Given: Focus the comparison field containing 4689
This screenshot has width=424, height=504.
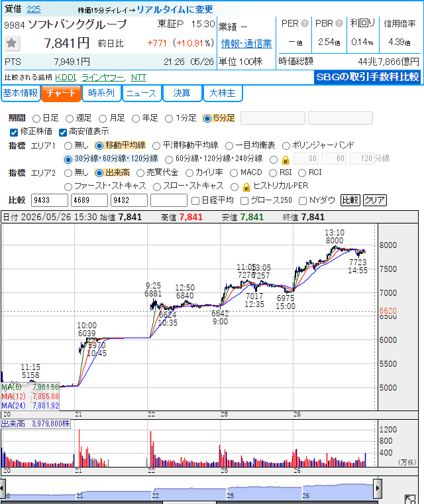Looking at the screenshot, I should pyautogui.click(x=89, y=200).
